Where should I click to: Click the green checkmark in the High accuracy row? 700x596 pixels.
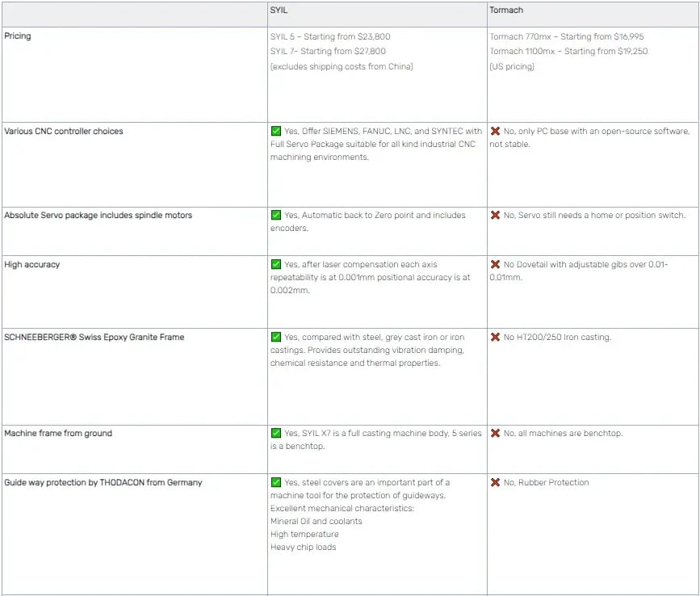click(x=276, y=264)
